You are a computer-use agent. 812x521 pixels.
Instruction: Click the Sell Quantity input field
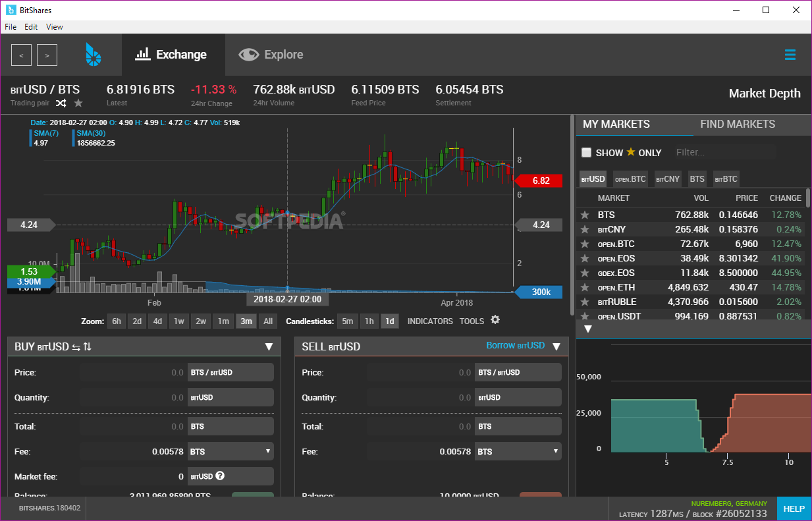(421, 397)
